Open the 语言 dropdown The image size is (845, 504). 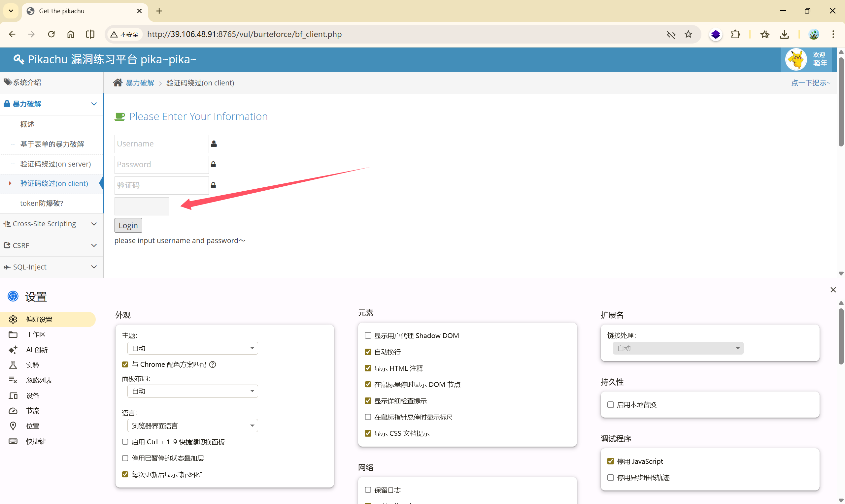193,425
